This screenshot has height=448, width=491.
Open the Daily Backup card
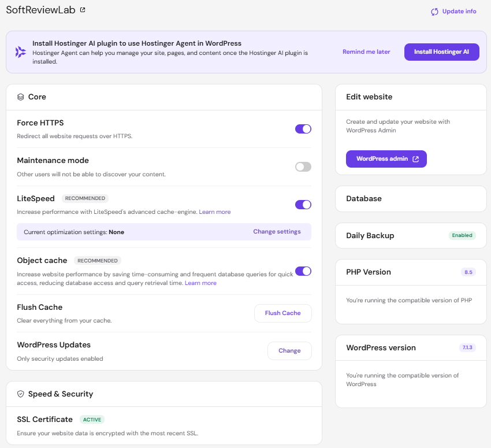pyautogui.click(x=411, y=236)
